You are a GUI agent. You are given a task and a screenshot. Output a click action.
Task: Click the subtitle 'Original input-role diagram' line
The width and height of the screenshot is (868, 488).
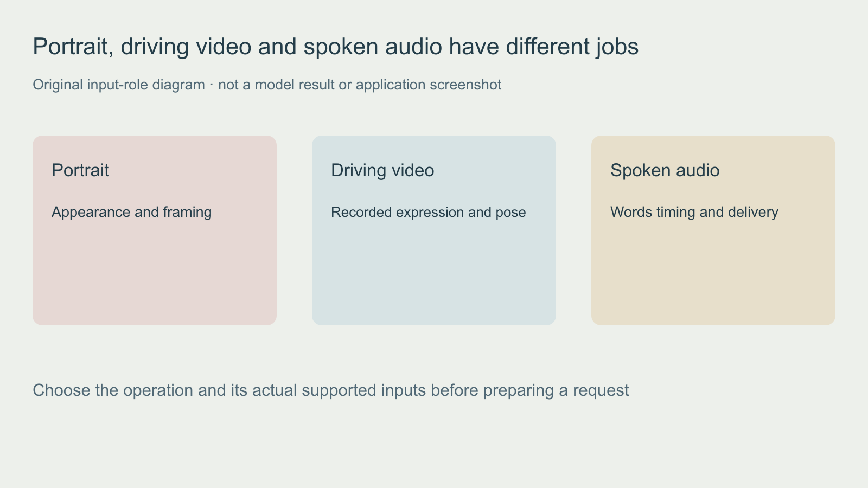point(267,85)
